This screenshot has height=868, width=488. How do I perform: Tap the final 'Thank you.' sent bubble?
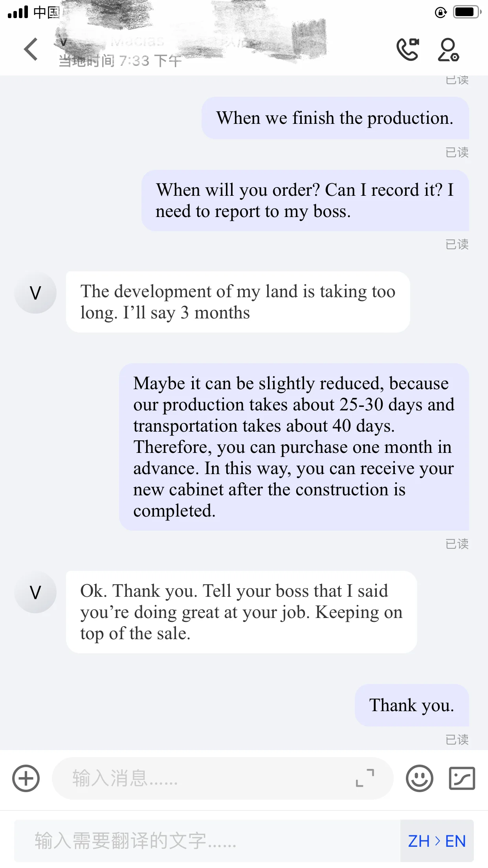pos(411,705)
